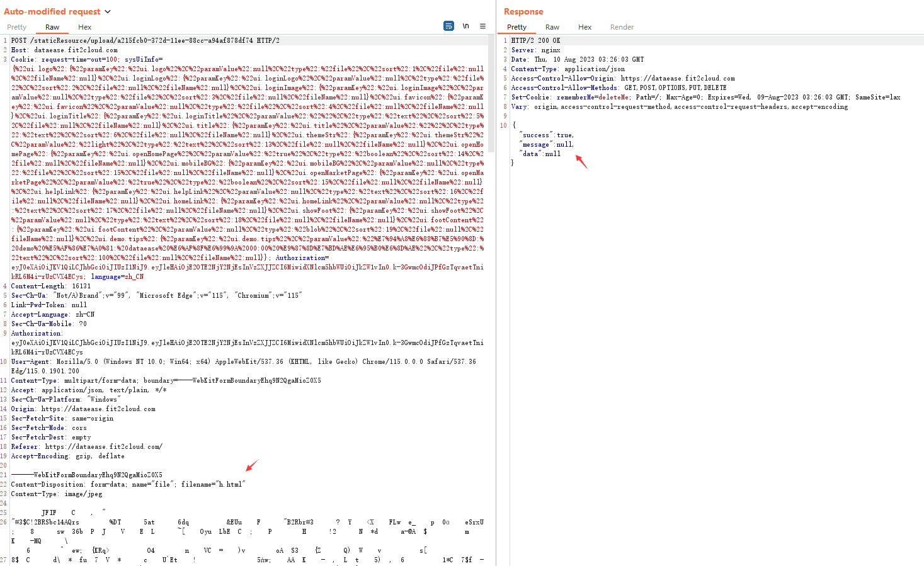924x566 pixels.
Task: Click the Origin header in request
Action: click(x=83, y=409)
